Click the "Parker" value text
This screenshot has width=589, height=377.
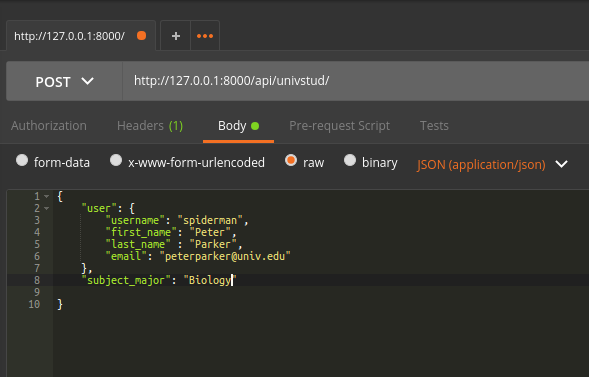(x=213, y=244)
